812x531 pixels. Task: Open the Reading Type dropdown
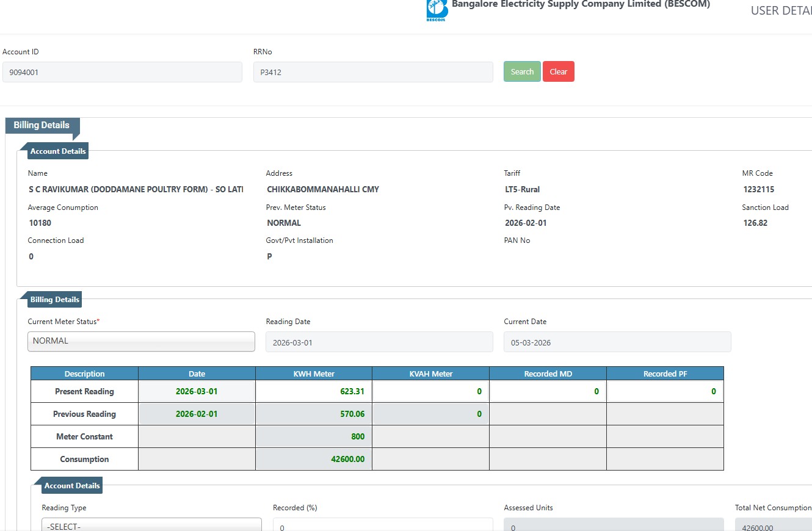pyautogui.click(x=151, y=526)
